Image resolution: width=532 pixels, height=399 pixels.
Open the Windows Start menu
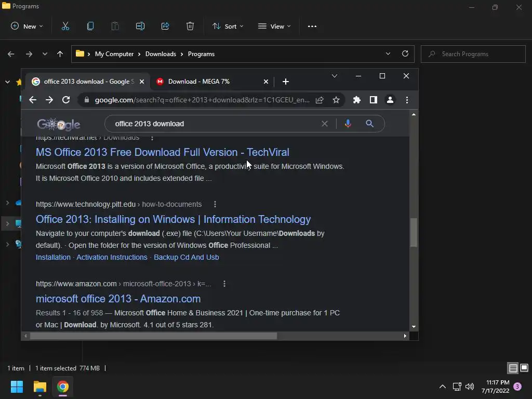pos(17,387)
